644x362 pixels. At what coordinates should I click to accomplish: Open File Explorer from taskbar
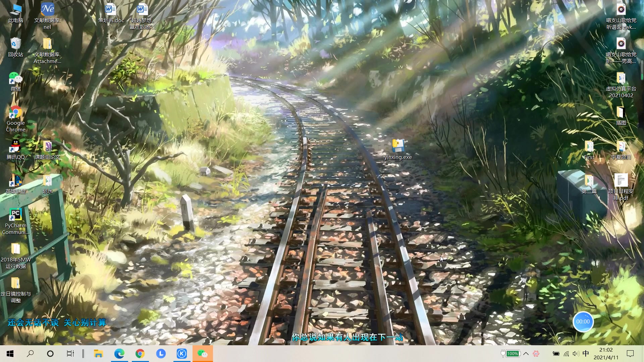98,354
